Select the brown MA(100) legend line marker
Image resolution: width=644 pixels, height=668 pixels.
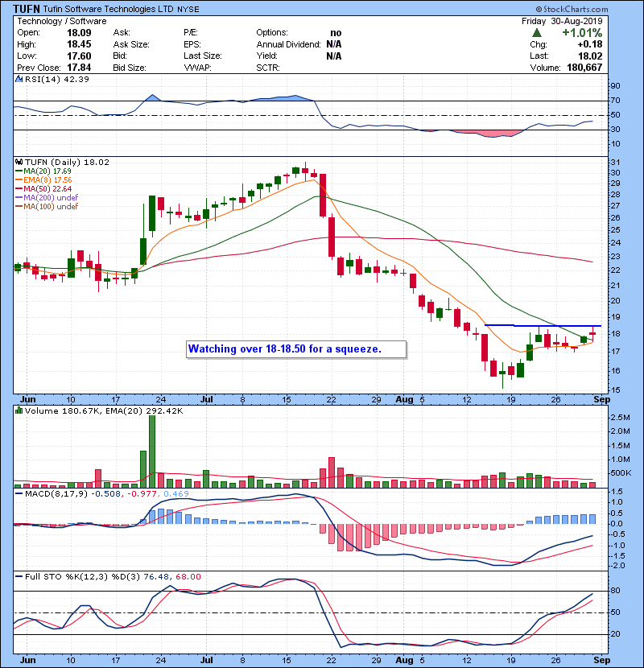[x=19, y=207]
